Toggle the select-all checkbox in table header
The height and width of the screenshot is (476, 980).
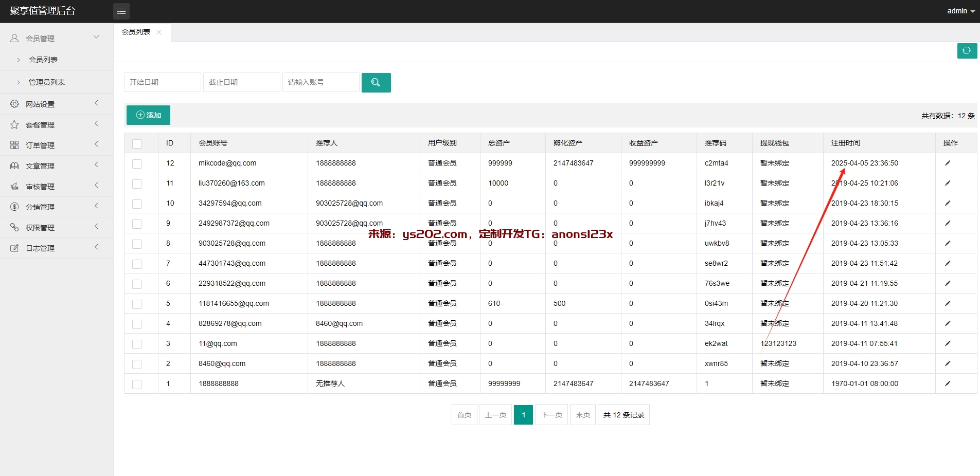click(x=137, y=143)
